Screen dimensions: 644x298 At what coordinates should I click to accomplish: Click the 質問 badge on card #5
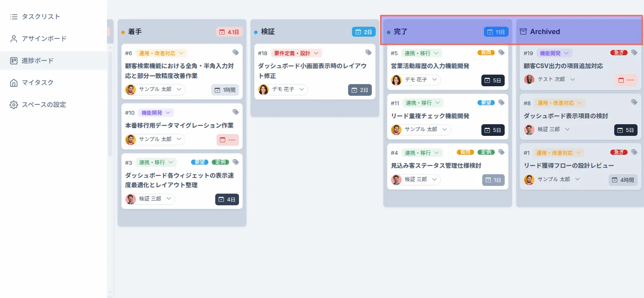coord(487,52)
